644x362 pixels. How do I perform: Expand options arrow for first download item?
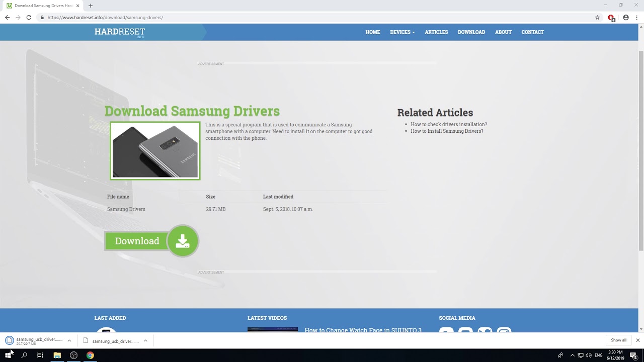pos(69,340)
